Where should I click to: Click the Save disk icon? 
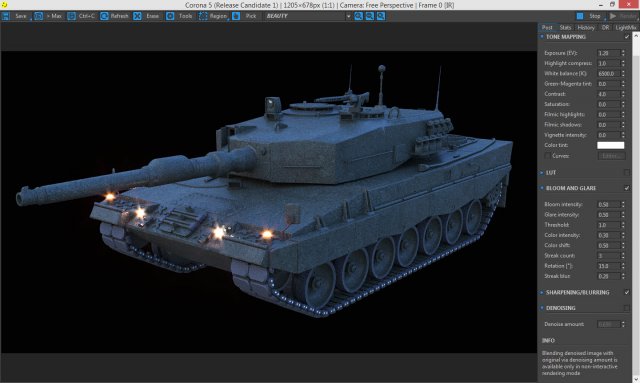(x=6, y=16)
